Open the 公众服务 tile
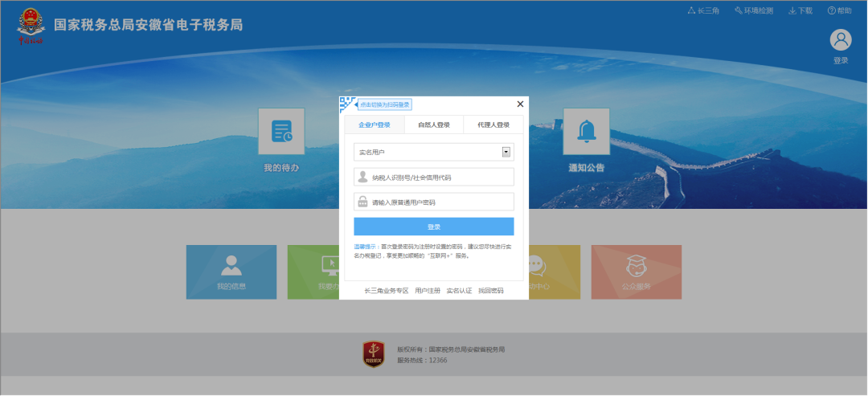This screenshot has width=868, height=396. point(637,272)
